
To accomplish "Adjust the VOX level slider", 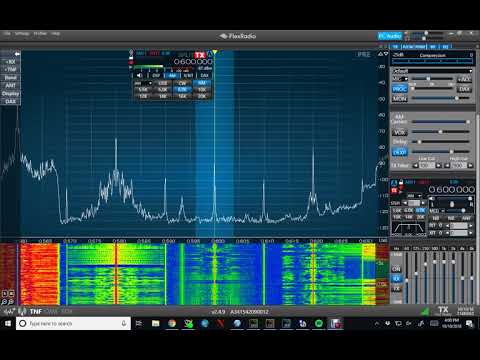I will pos(441,132).
